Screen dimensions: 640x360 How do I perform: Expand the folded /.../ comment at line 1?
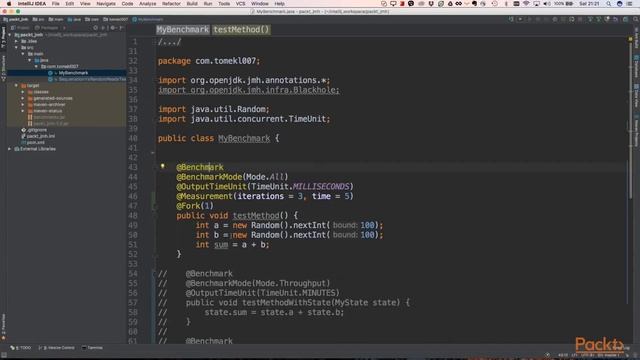pyautogui.click(x=169, y=42)
